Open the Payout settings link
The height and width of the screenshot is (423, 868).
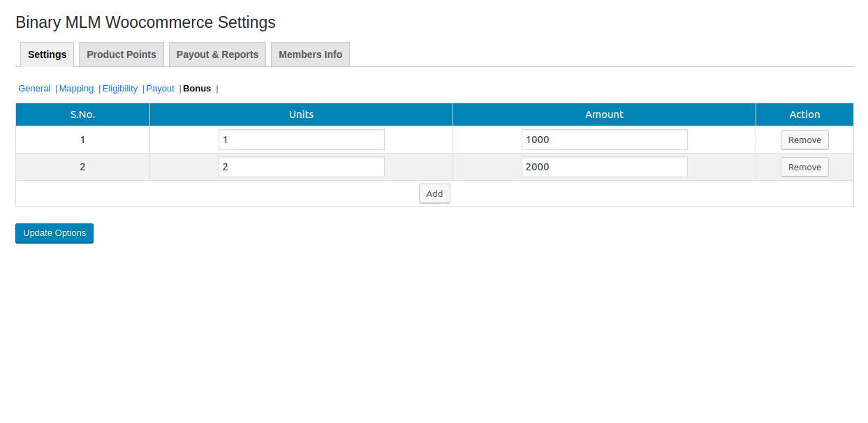coord(160,89)
